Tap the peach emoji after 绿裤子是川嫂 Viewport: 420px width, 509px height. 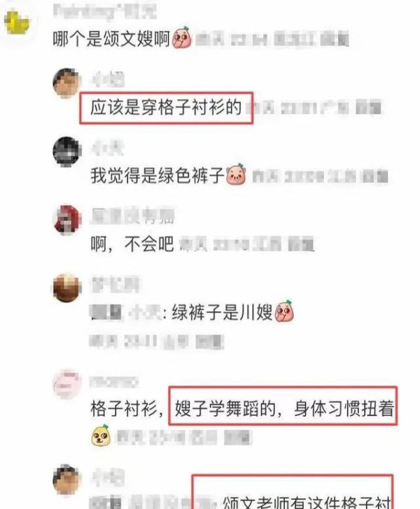coord(284,311)
